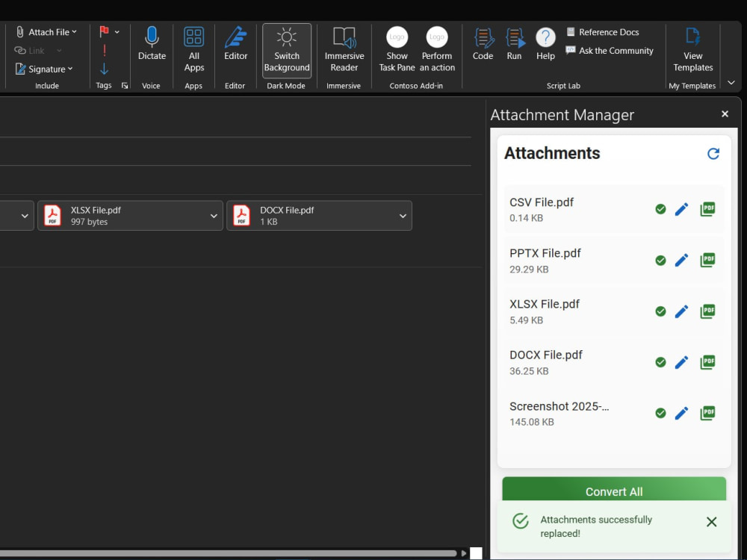Click green check for PPTX File.pdf
Screen dimensions: 747x560
coord(660,260)
